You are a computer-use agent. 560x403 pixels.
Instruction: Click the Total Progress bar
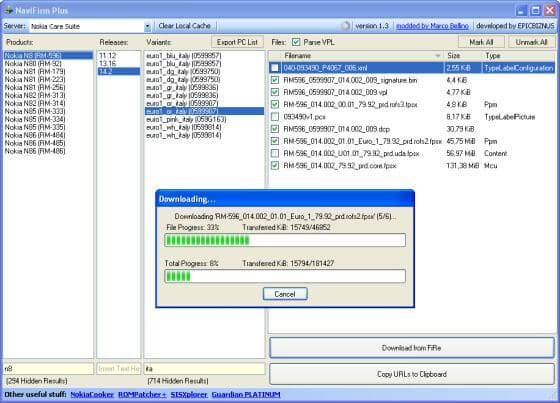tap(285, 276)
